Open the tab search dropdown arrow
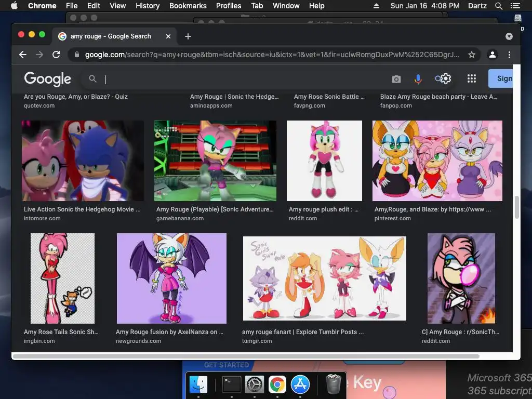 [x=509, y=36]
